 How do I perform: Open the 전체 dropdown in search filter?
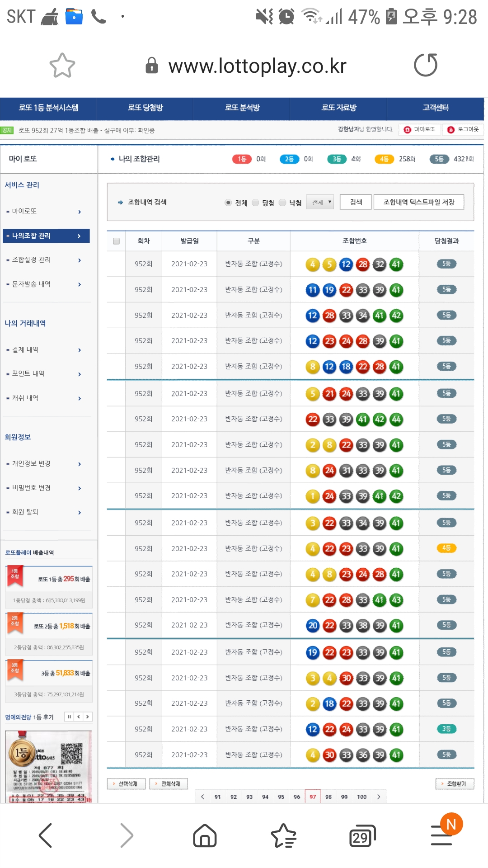320,202
